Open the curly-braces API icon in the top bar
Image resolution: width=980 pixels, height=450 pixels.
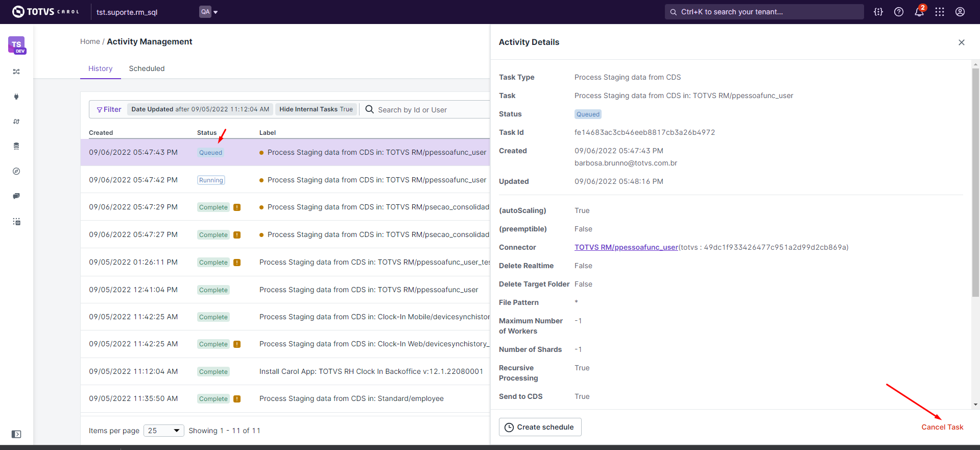(x=878, y=12)
